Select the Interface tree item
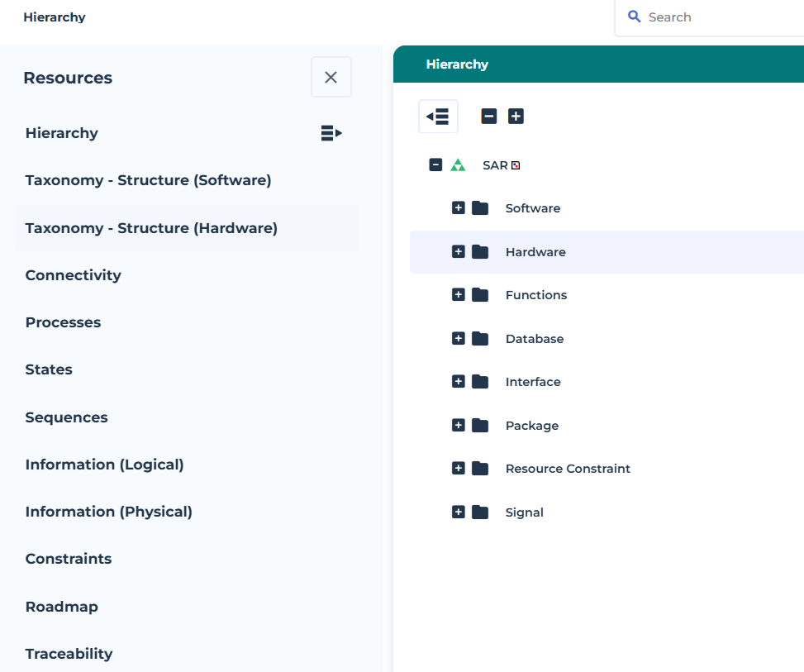Viewport: 804px width, 672px height. coord(533,382)
